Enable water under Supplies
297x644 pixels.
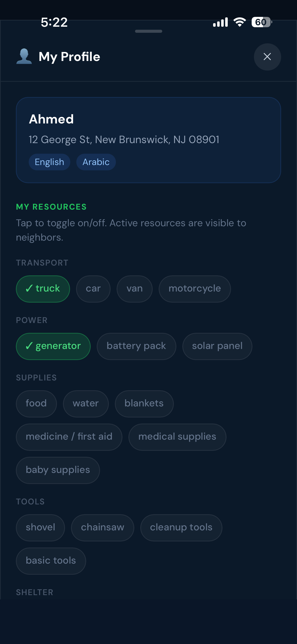pos(86,404)
